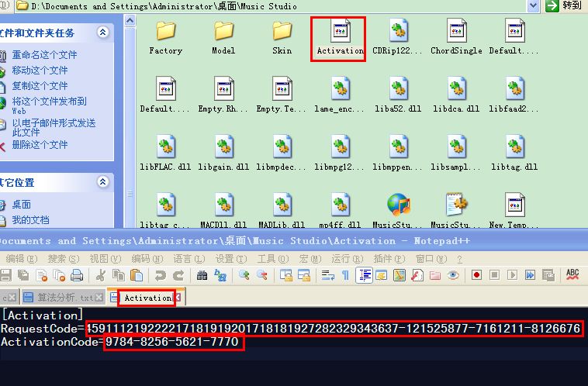Open the 语言(L) menu
This screenshot has height=386, width=588.
[x=189, y=259]
